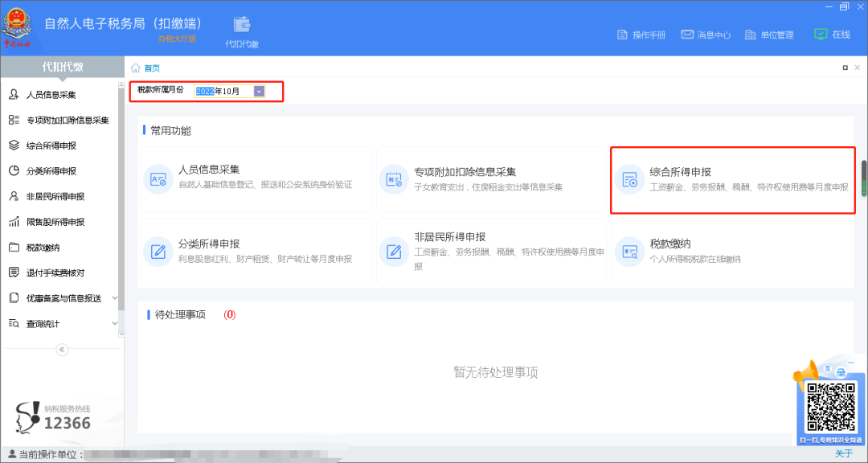
Task: Click the home icon beside 首页
Action: pyautogui.click(x=135, y=68)
